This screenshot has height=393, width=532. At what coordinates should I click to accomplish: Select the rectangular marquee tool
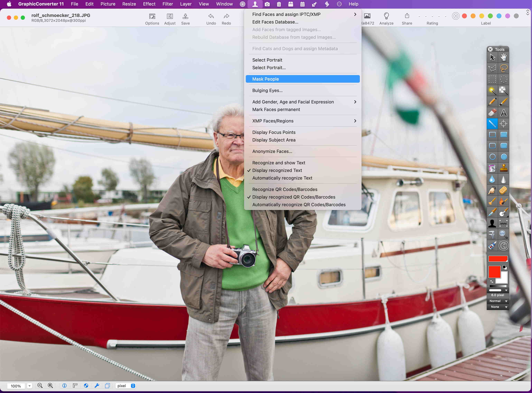point(492,79)
